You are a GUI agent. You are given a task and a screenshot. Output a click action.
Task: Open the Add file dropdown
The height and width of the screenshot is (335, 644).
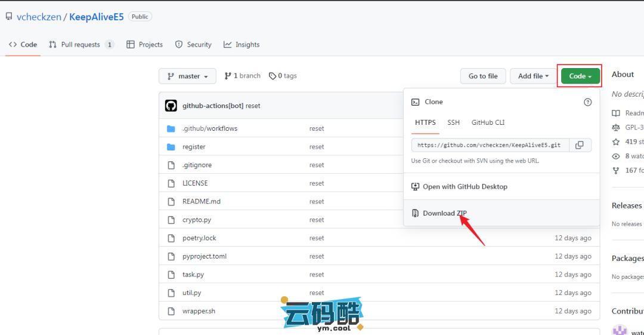coord(533,76)
